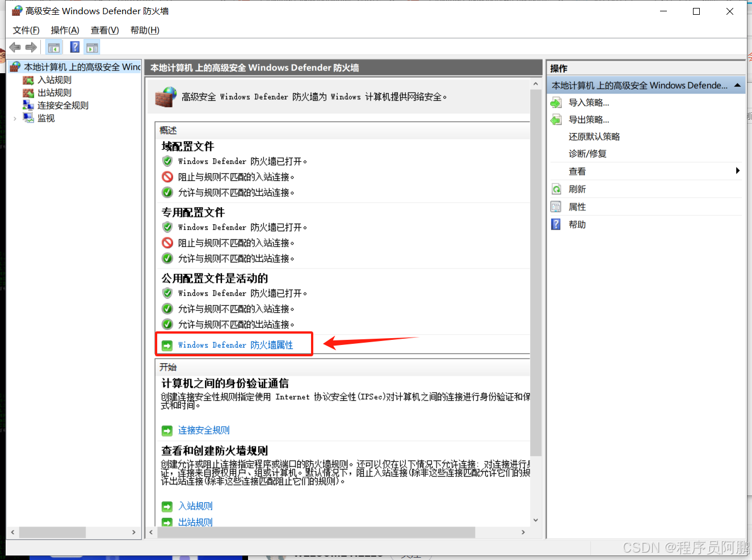Click the Forward arrow toolbar icon
752x560 pixels.
[31, 47]
